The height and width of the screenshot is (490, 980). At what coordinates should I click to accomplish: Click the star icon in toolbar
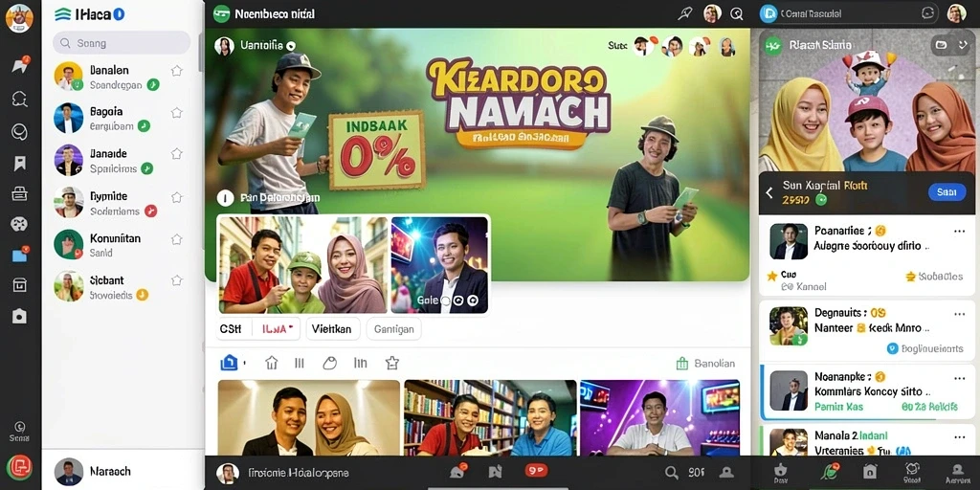391,363
